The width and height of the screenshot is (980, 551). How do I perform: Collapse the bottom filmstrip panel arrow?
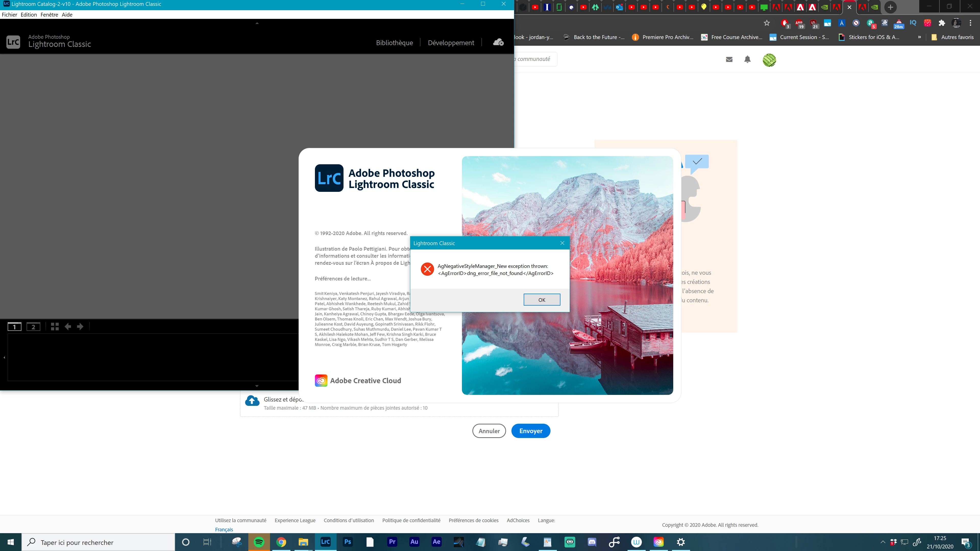pyautogui.click(x=257, y=386)
